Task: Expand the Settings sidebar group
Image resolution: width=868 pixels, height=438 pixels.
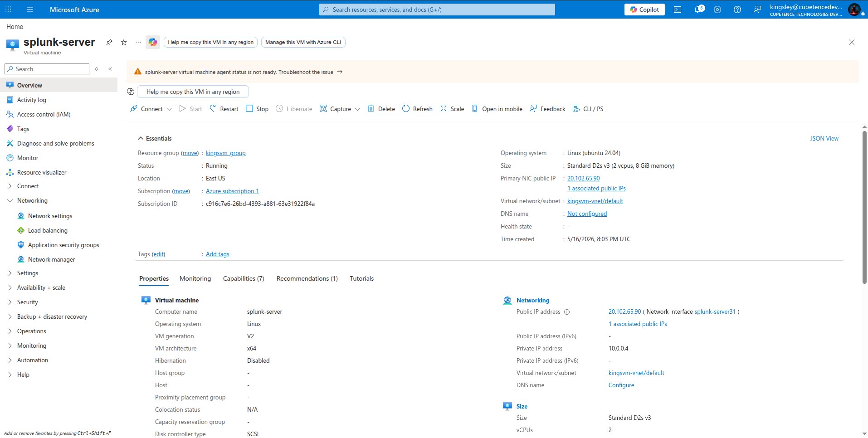Action: 10,273
